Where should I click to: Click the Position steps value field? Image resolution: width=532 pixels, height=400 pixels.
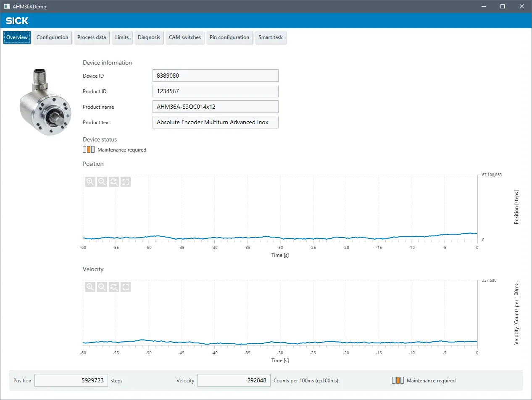pyautogui.click(x=71, y=380)
